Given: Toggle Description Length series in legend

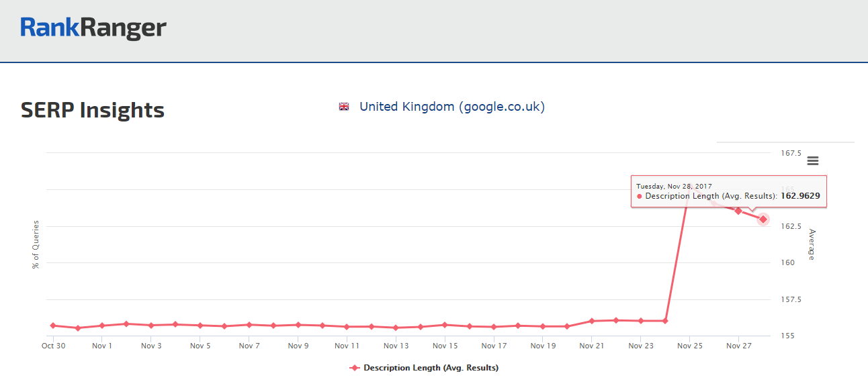Looking at the screenshot, I should [x=431, y=368].
